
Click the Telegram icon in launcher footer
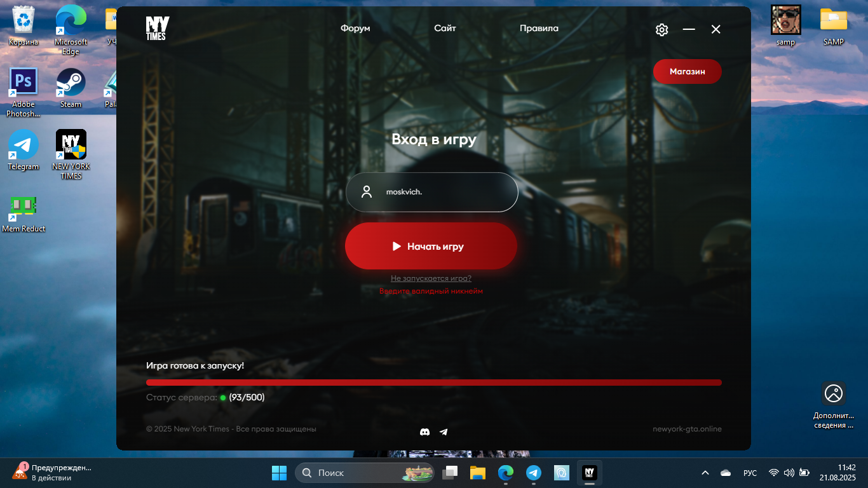click(x=444, y=432)
